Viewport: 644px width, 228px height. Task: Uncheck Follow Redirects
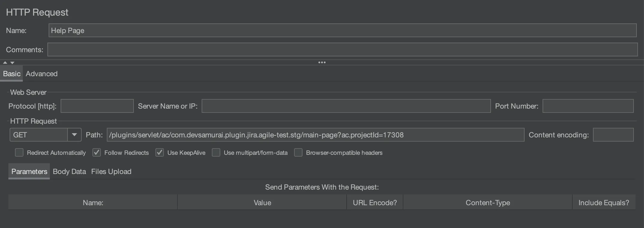[x=96, y=152]
